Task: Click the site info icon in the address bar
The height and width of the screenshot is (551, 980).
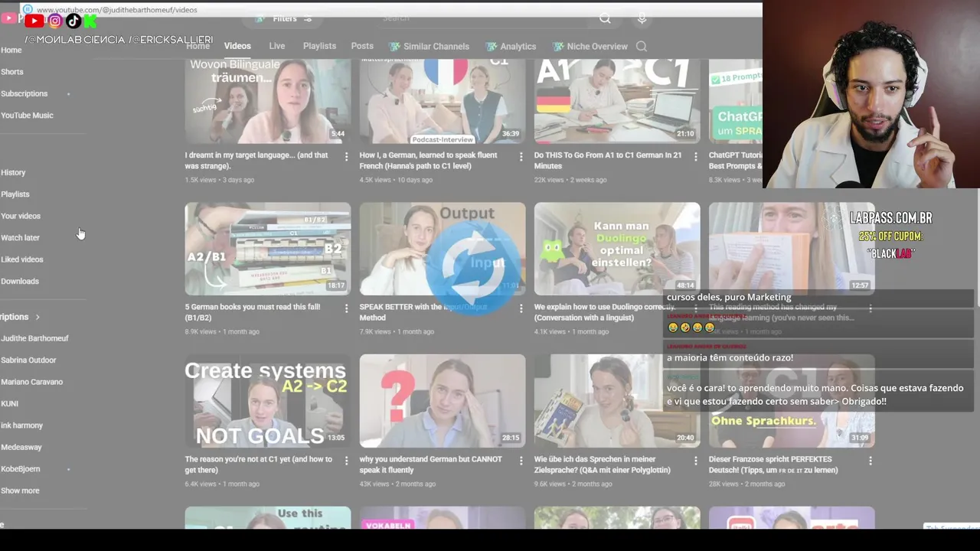Action: [x=28, y=10]
